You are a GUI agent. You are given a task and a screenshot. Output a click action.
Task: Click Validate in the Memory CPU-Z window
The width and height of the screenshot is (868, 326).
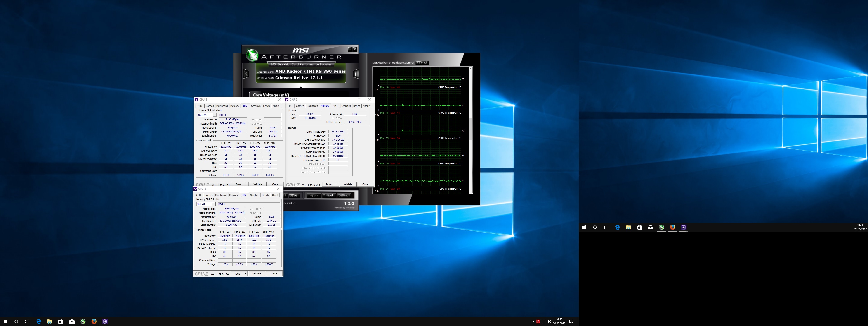348,184
